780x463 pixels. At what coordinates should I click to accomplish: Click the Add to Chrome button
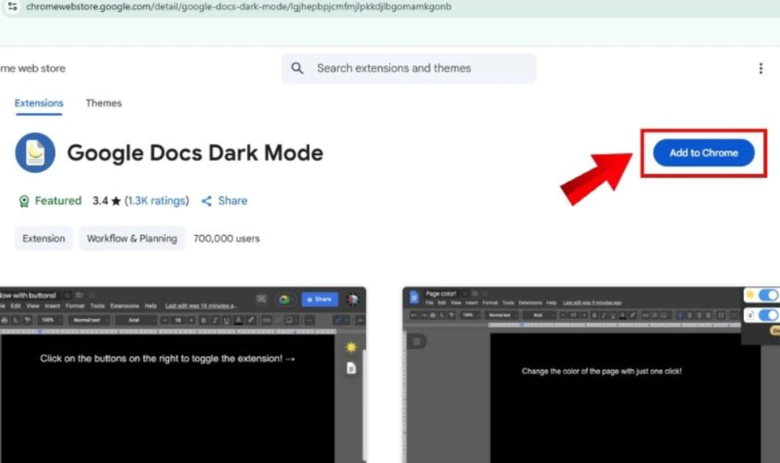[703, 153]
